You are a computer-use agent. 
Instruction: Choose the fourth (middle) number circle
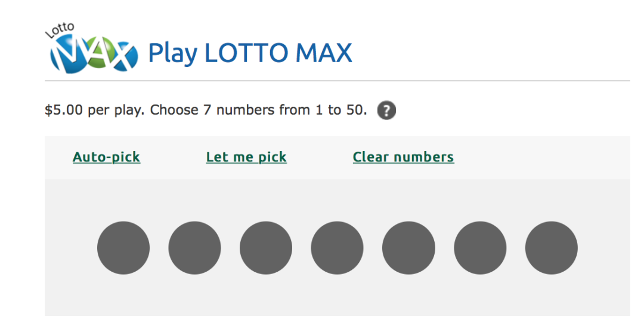tap(337, 248)
